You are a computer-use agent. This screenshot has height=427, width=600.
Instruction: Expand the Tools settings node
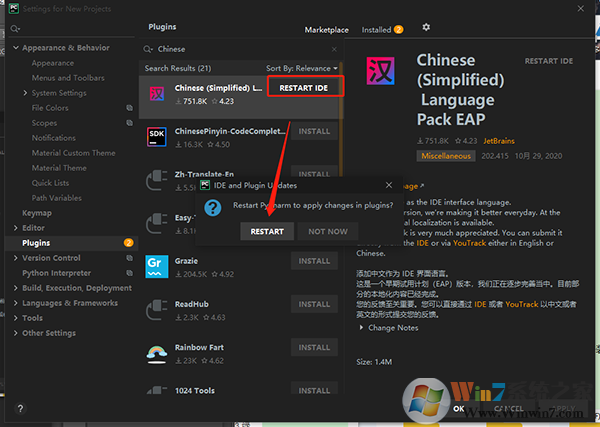tap(16, 318)
